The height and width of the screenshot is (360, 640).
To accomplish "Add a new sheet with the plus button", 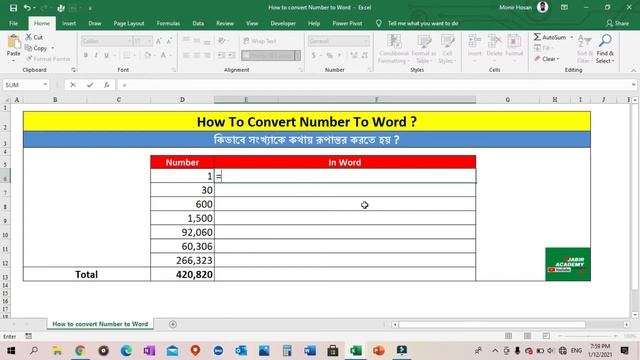I will tap(173, 324).
